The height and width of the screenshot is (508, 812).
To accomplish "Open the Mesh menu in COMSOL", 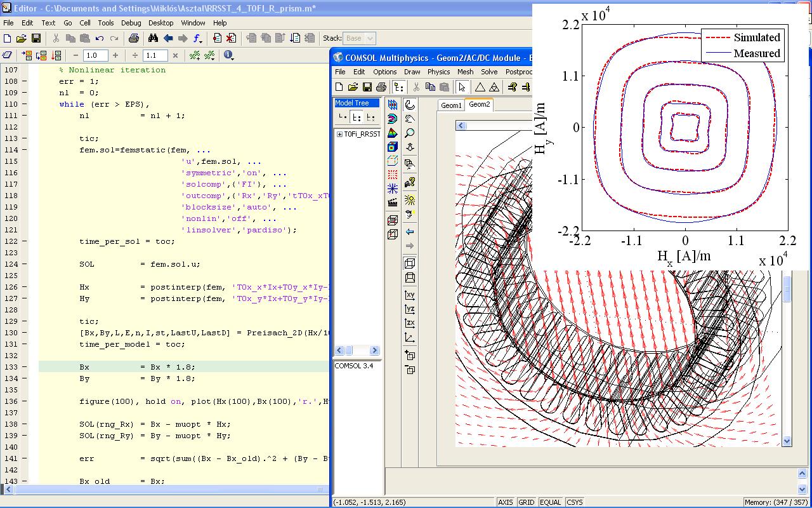I will pyautogui.click(x=465, y=72).
